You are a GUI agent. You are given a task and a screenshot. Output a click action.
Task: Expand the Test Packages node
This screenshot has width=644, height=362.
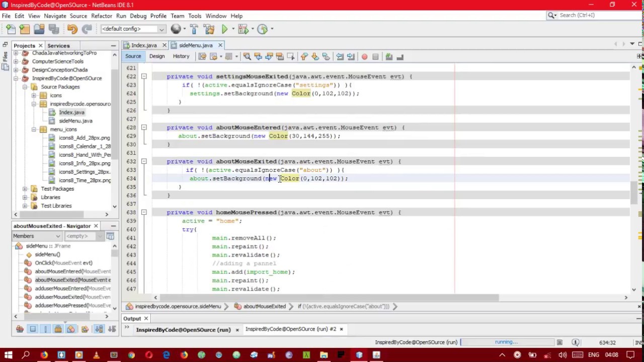click(25, 189)
